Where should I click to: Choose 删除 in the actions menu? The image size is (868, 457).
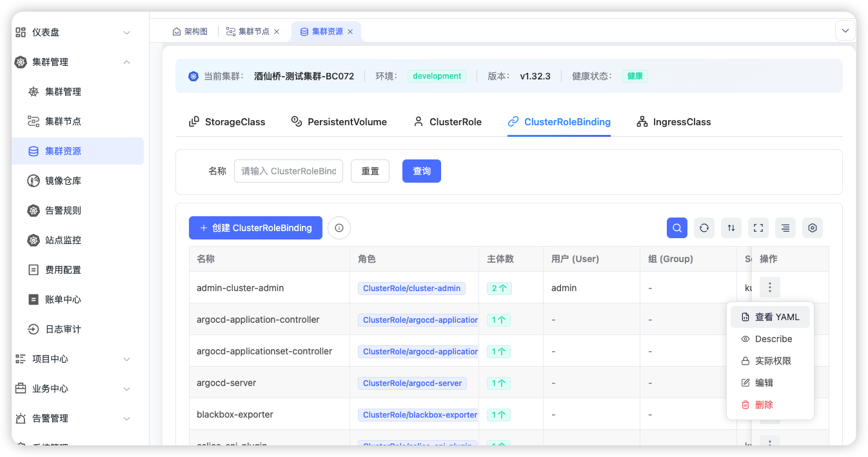point(764,405)
